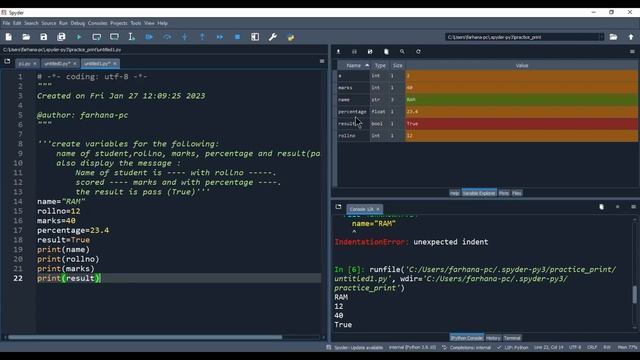Search variables magnifier icon

(x=402, y=52)
